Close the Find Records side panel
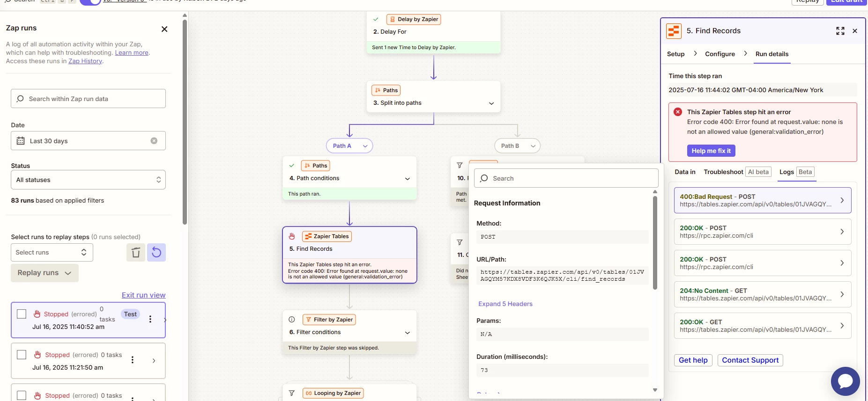This screenshot has height=401, width=868. coord(855,31)
